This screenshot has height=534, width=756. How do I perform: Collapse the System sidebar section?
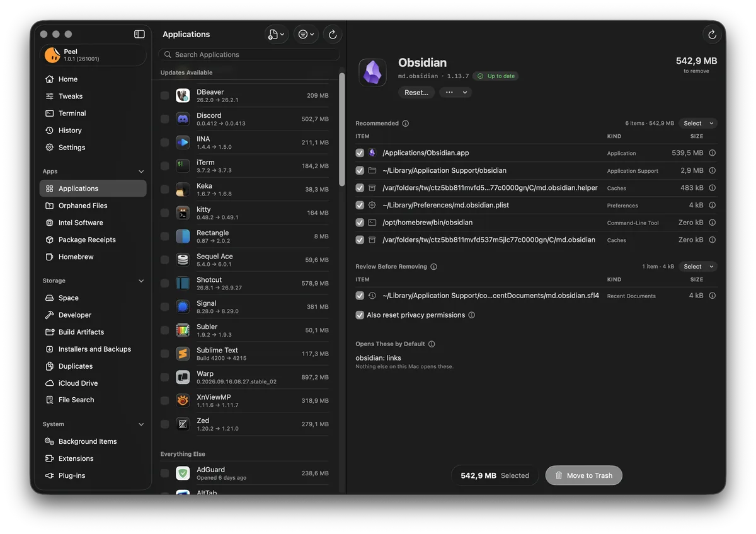(x=141, y=424)
